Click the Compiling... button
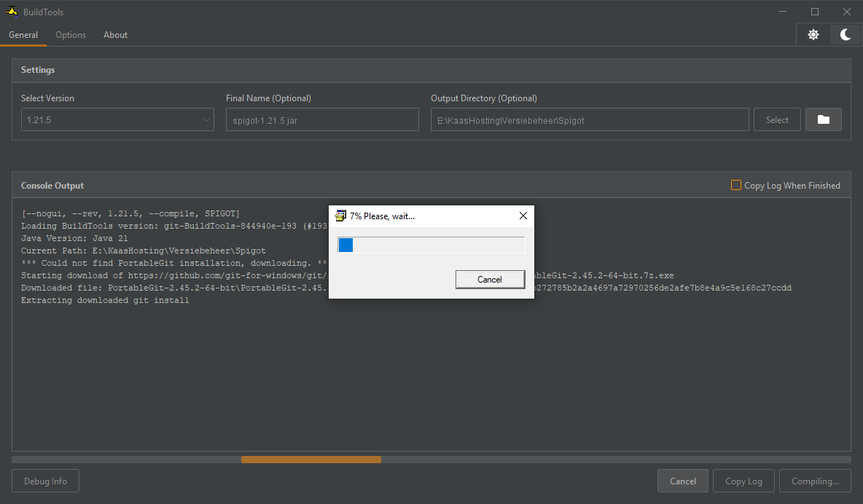This screenshot has height=504, width=863. point(815,481)
